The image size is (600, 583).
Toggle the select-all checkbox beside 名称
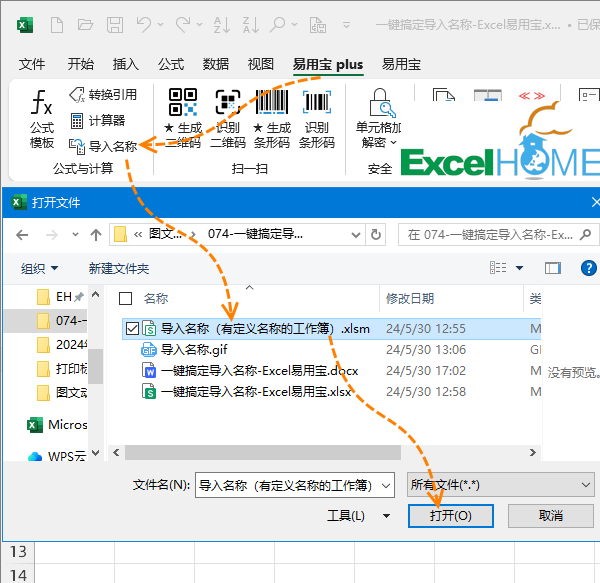click(x=126, y=298)
